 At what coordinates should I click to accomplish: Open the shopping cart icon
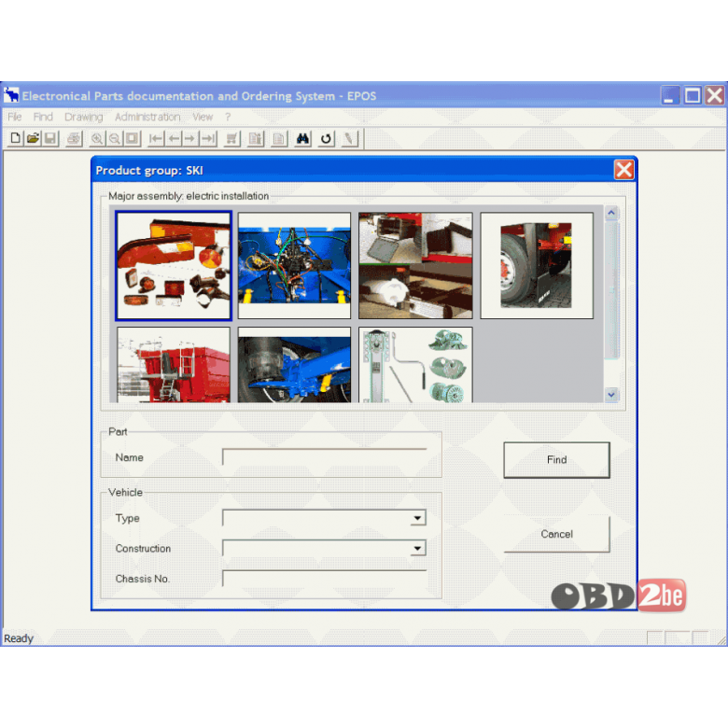[231, 138]
